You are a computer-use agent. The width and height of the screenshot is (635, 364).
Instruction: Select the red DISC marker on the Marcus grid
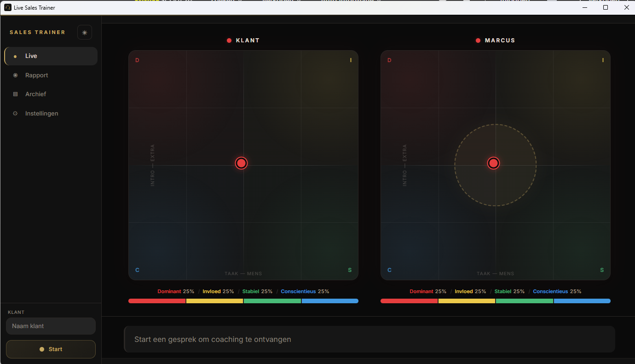(493, 163)
